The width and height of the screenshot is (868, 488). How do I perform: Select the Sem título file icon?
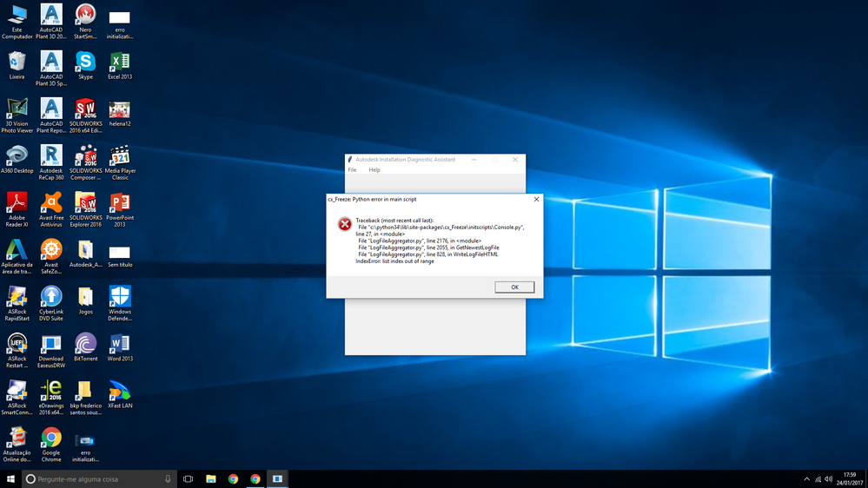point(120,256)
